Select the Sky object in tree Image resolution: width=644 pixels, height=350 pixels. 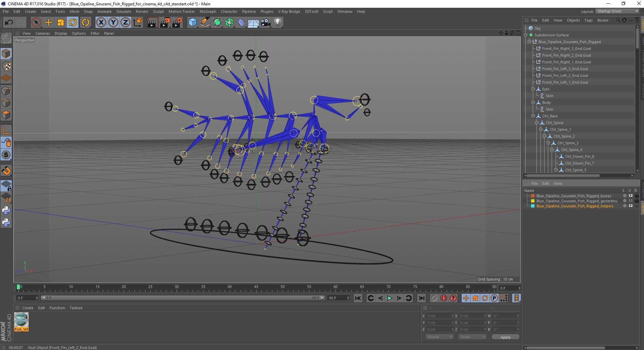pyautogui.click(x=537, y=28)
